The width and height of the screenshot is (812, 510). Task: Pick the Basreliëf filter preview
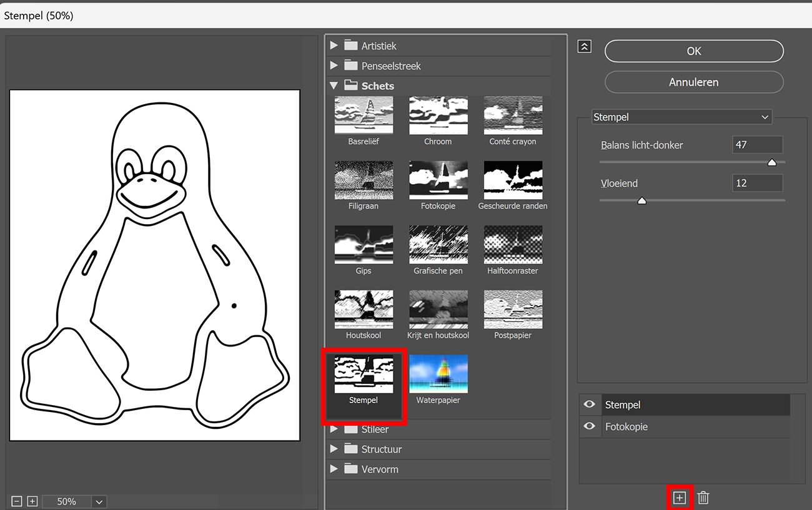click(x=364, y=115)
